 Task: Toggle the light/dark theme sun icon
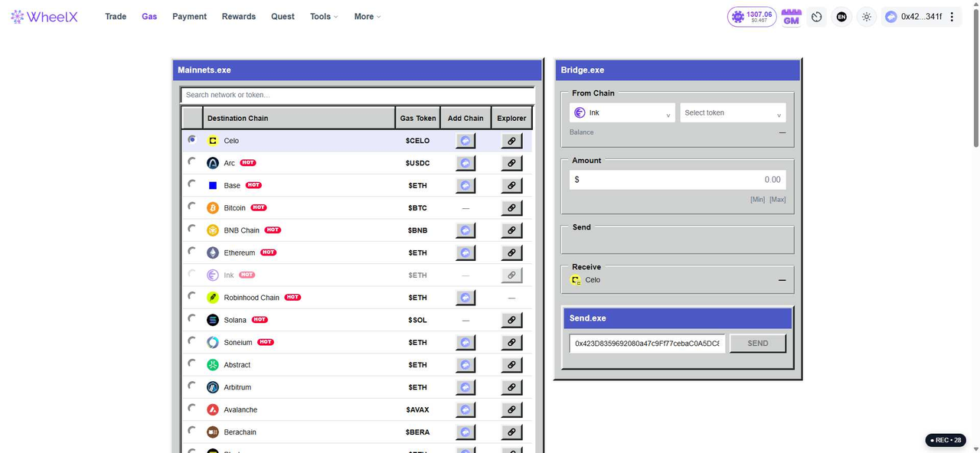(x=867, y=17)
